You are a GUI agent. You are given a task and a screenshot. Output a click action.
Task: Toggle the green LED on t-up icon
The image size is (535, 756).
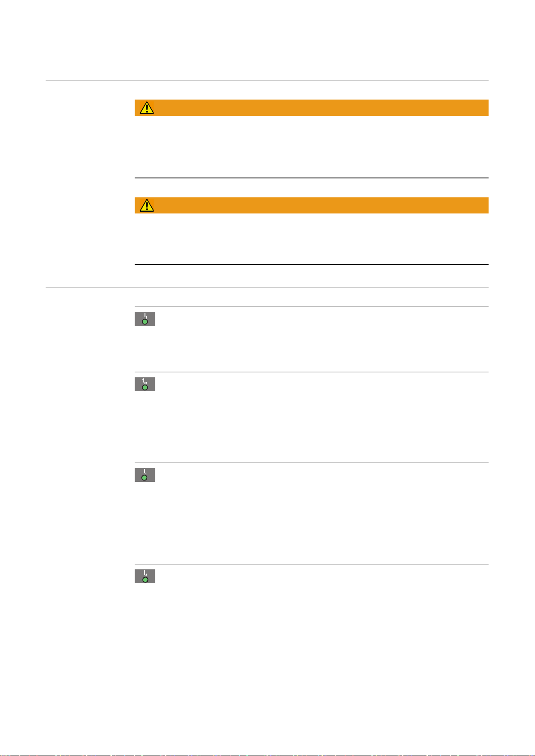click(145, 387)
